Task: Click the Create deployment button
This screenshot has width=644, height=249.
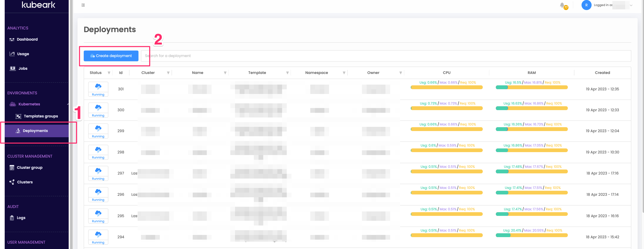Action: tap(111, 56)
